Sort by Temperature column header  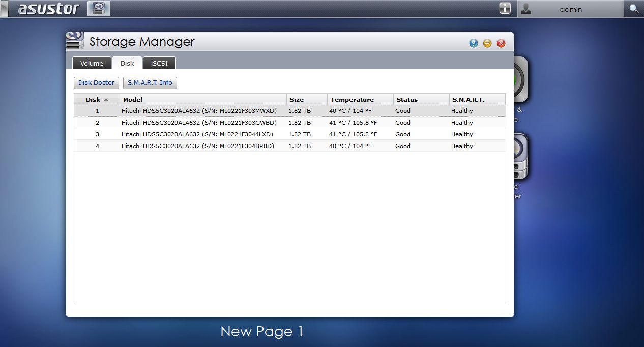(360, 99)
